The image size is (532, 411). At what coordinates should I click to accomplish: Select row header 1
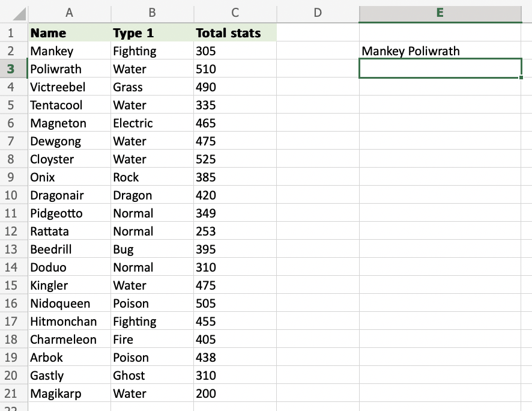13,33
